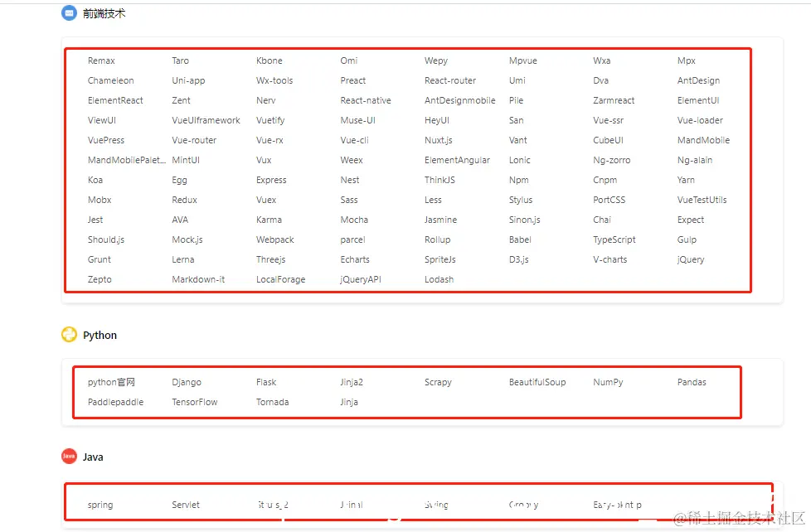
Task: Click the Vue-loader entry
Action: tap(701, 120)
